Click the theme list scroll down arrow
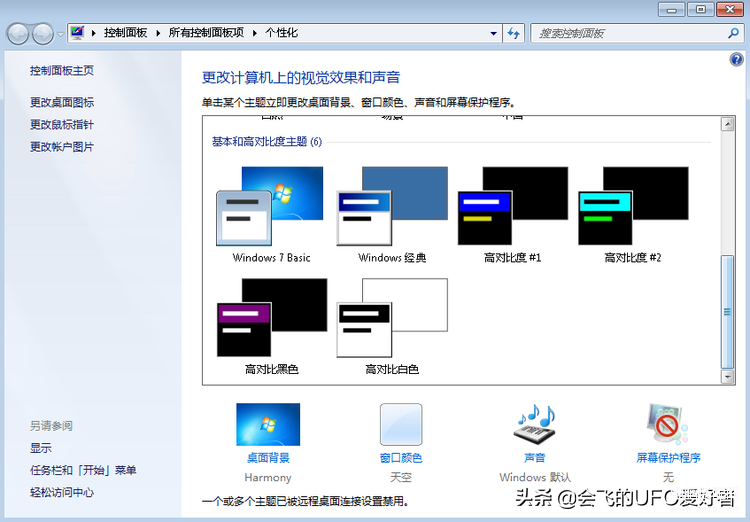 tap(728, 377)
